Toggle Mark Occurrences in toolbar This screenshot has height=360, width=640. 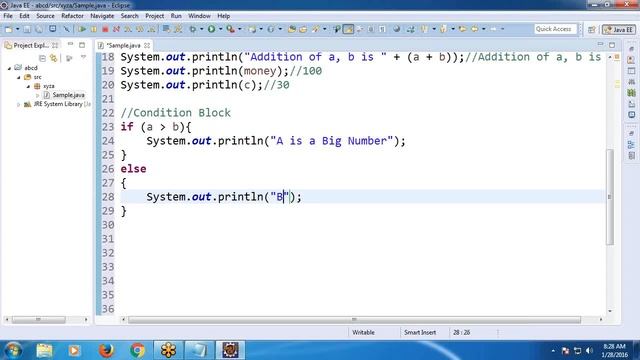pyautogui.click(x=348, y=29)
